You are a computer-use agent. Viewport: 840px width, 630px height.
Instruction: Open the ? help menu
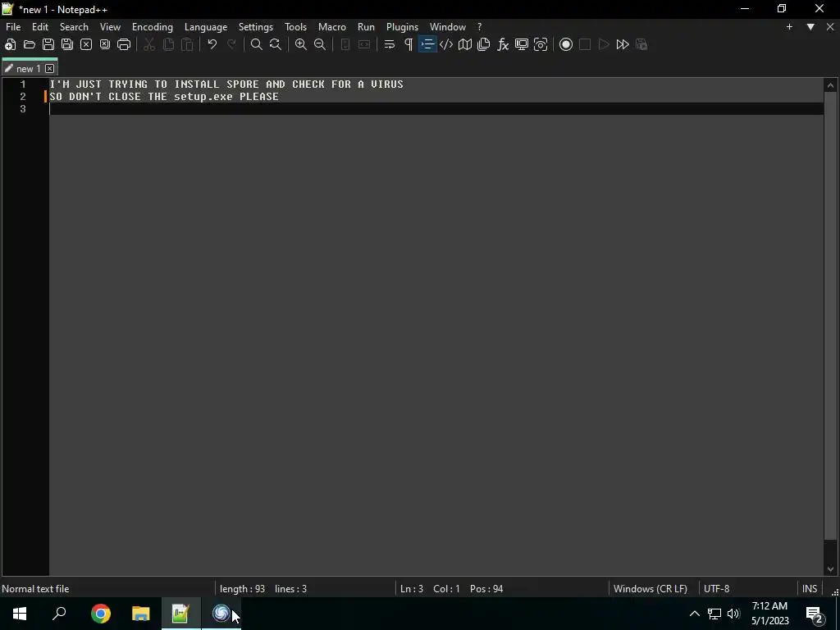click(479, 27)
